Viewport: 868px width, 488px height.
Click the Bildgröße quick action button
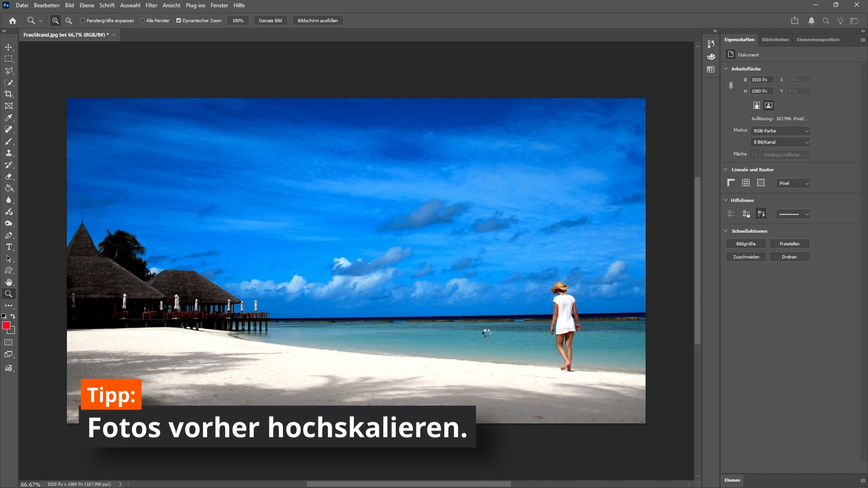click(x=745, y=244)
